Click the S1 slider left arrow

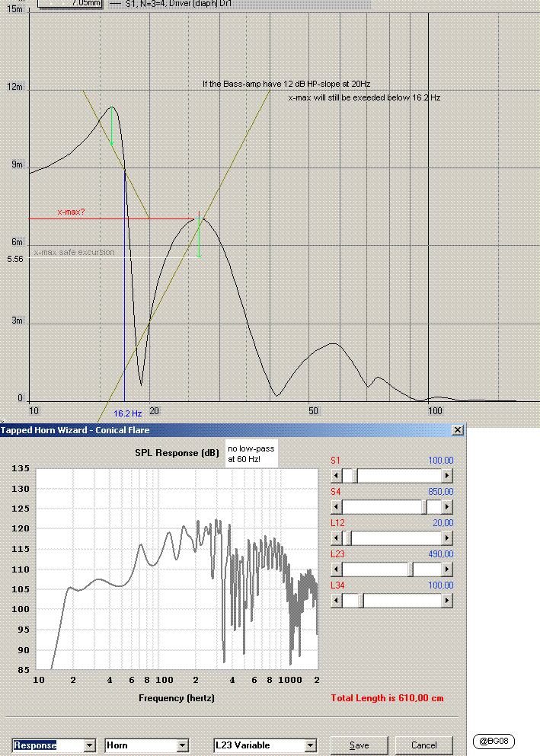[x=337, y=476]
